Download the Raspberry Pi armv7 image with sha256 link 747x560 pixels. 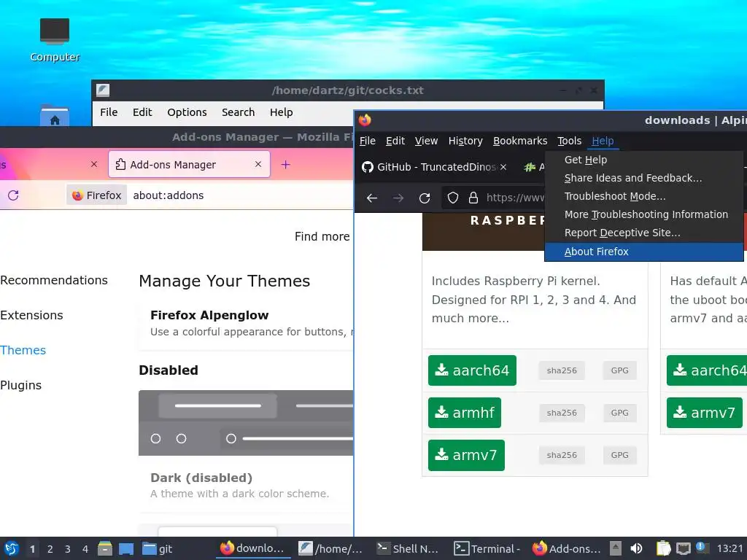coord(466,455)
